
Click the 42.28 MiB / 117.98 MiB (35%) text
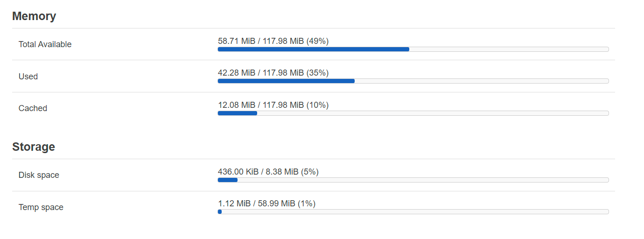click(273, 73)
